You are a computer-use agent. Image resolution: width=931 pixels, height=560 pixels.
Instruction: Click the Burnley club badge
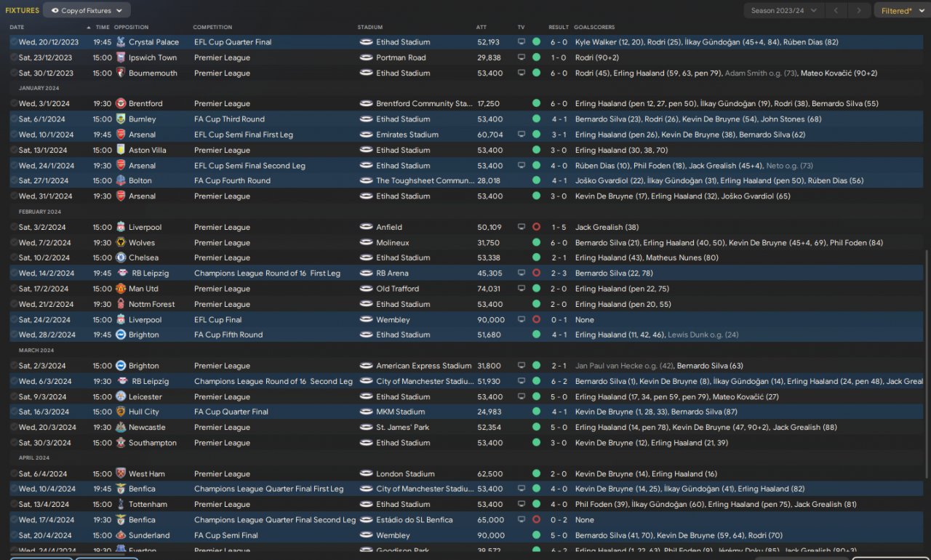pos(121,119)
